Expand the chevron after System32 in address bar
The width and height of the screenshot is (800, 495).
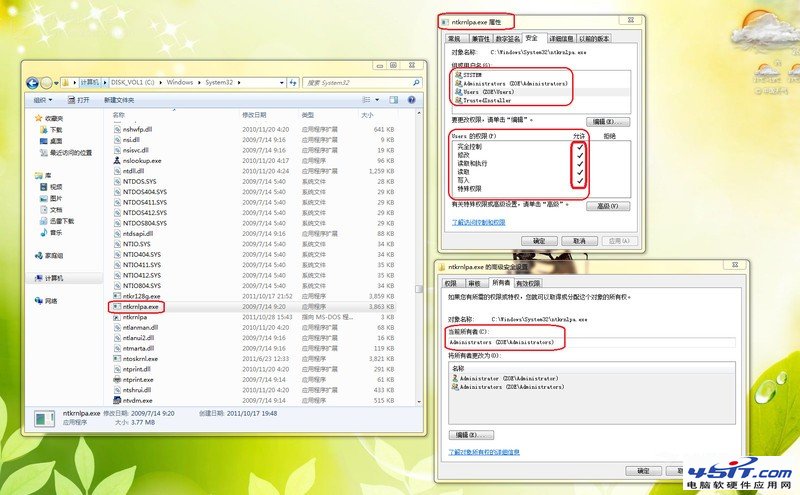239,82
